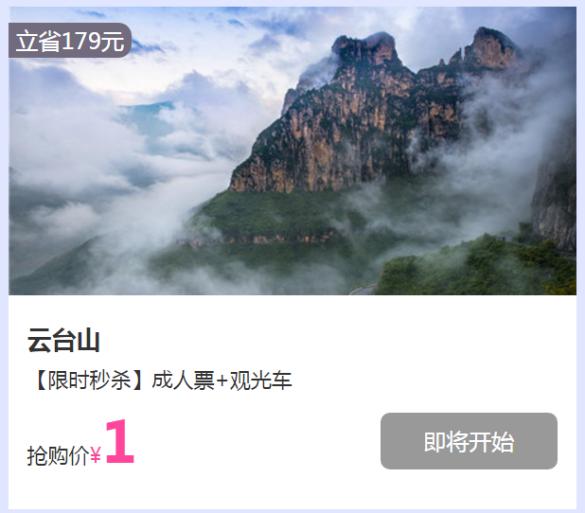Click the 成人票+观光车 ticket description
The height and width of the screenshot is (513, 585).
[222, 381]
